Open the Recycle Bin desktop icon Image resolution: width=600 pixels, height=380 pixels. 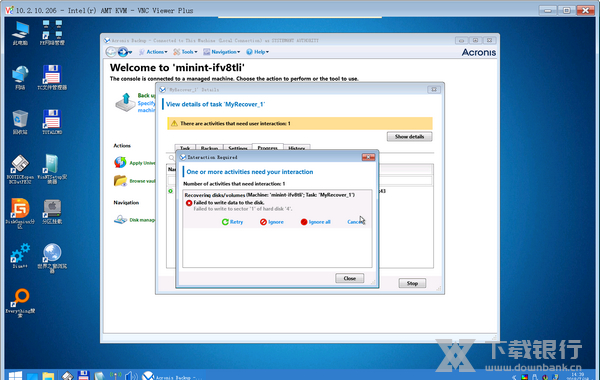coord(20,122)
